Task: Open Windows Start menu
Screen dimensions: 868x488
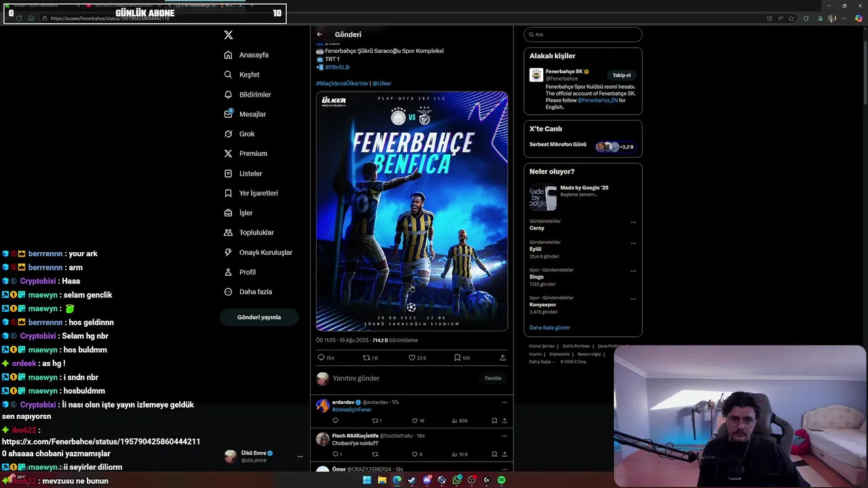Action: tap(367, 480)
